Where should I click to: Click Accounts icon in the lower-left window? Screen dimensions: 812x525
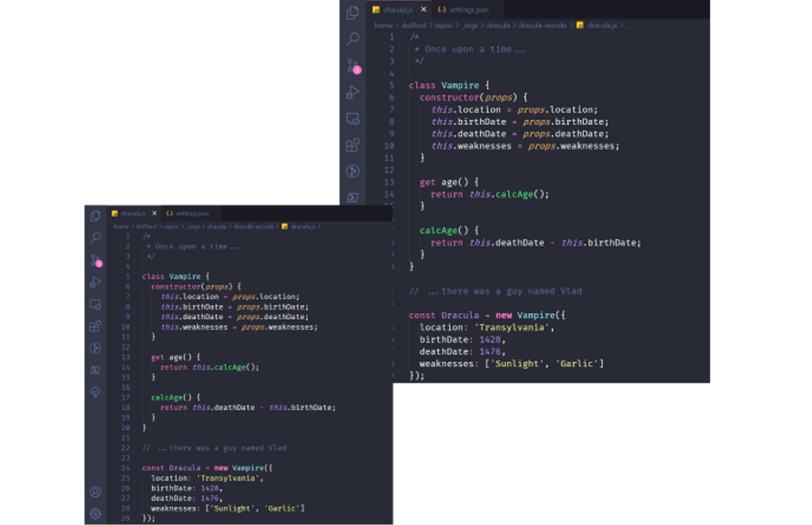[x=96, y=492]
